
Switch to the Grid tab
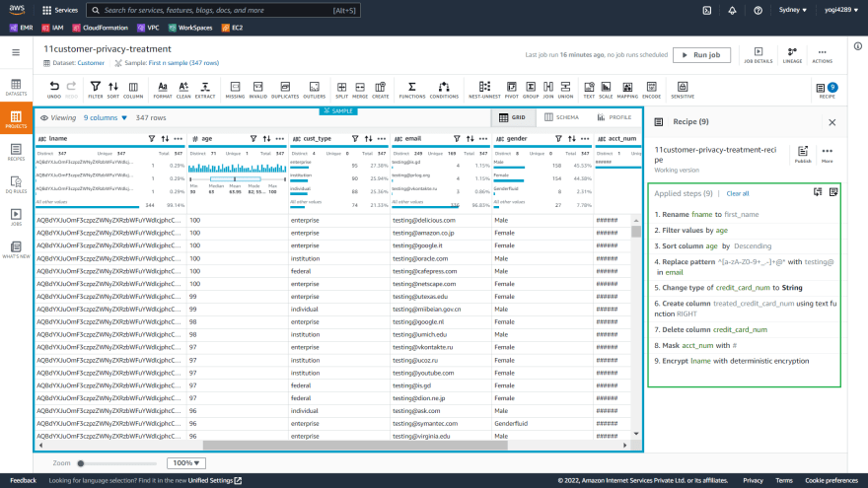click(513, 117)
